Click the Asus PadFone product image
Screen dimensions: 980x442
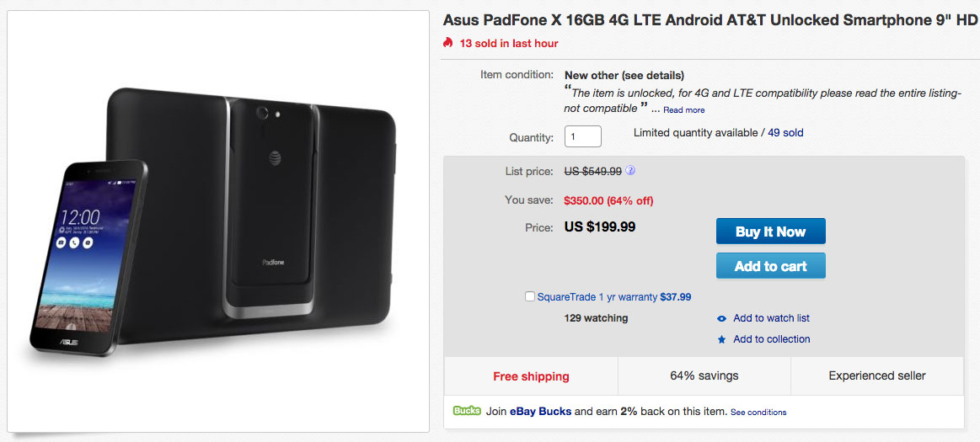219,223
